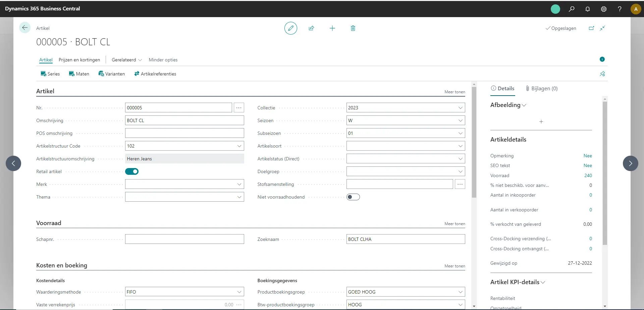Click Zoeknaam input field
Viewport: 644px width, 310px height.
point(406,239)
